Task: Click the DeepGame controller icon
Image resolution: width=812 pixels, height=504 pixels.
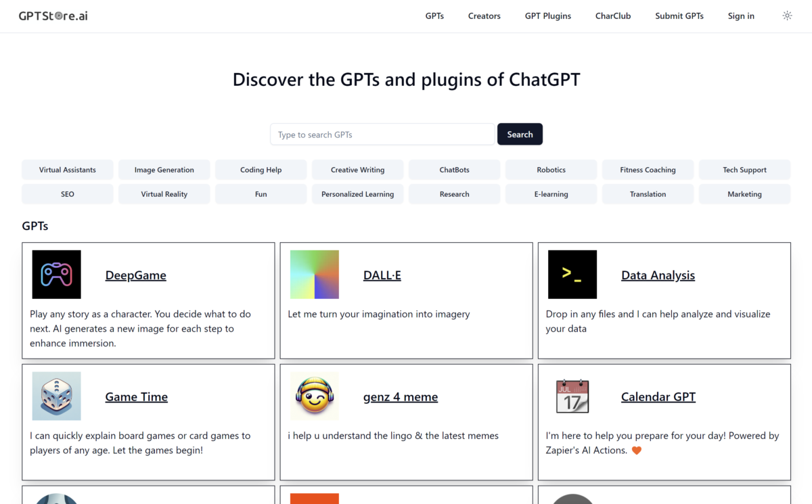Action: [56, 274]
